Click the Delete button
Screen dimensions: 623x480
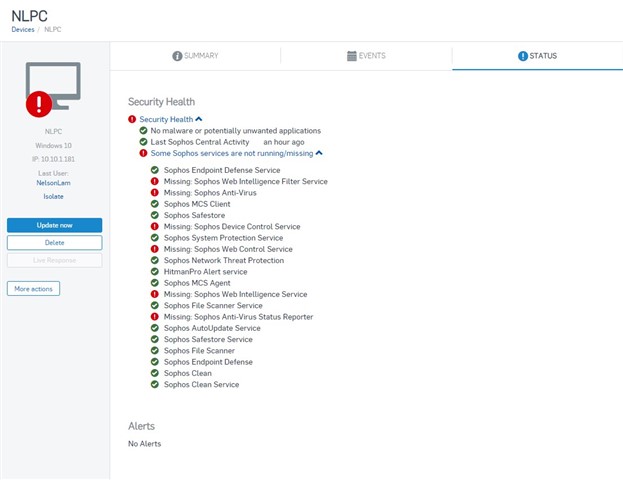[x=54, y=243]
